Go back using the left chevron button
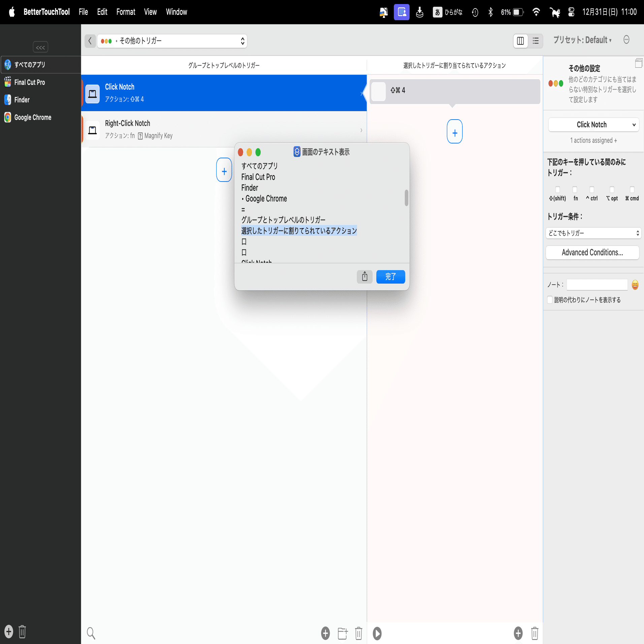This screenshot has width=644, height=644. 90,41
